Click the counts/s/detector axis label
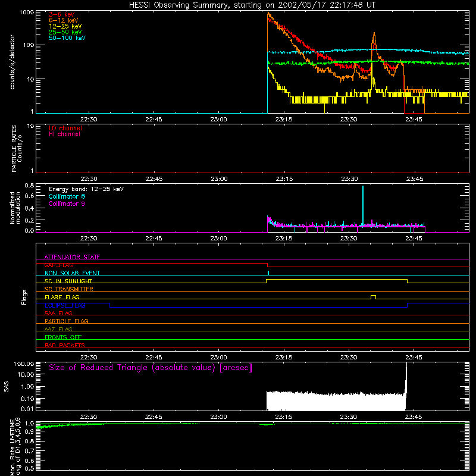Image resolution: width=476 pixels, height=476 pixels. (12, 62)
